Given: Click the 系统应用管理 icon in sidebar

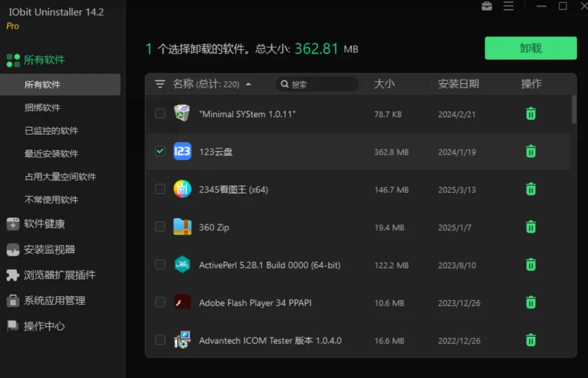Looking at the screenshot, I should tap(13, 301).
